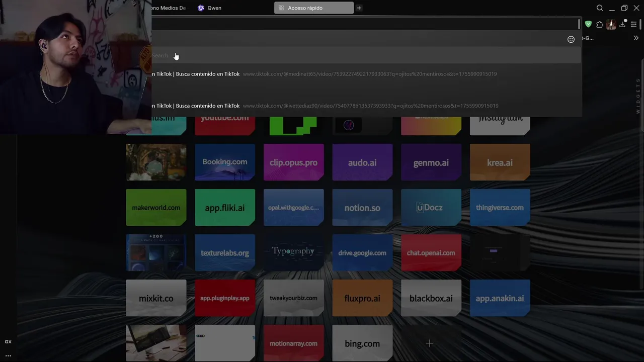This screenshot has width=644, height=362.
Task: Open the +200 pack artwork speed dial
Action: point(156,252)
